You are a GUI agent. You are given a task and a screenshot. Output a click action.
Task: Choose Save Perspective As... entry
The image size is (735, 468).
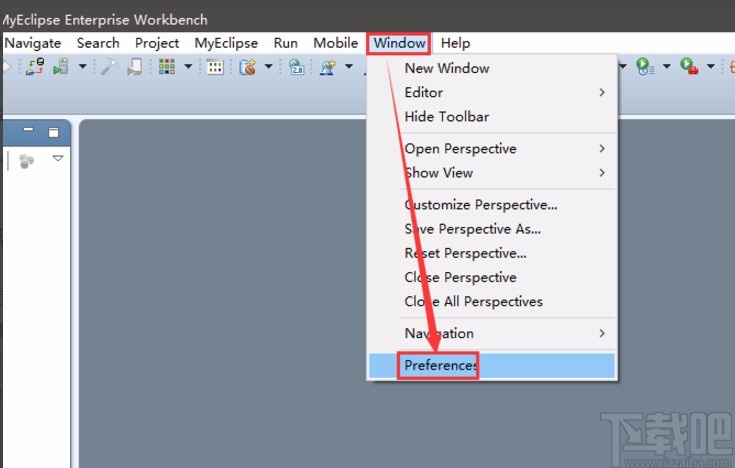(492, 229)
